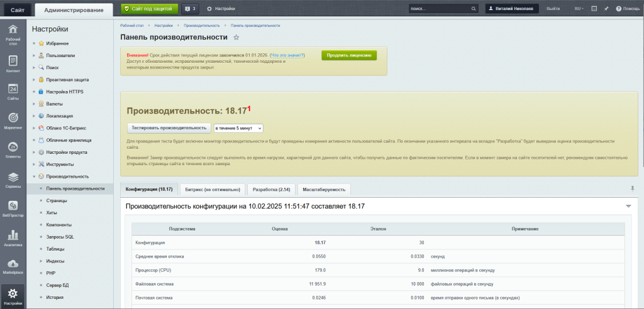Open Рабочий стол in left icon bar
The height and width of the screenshot is (309, 644).
pyautogui.click(x=13, y=35)
